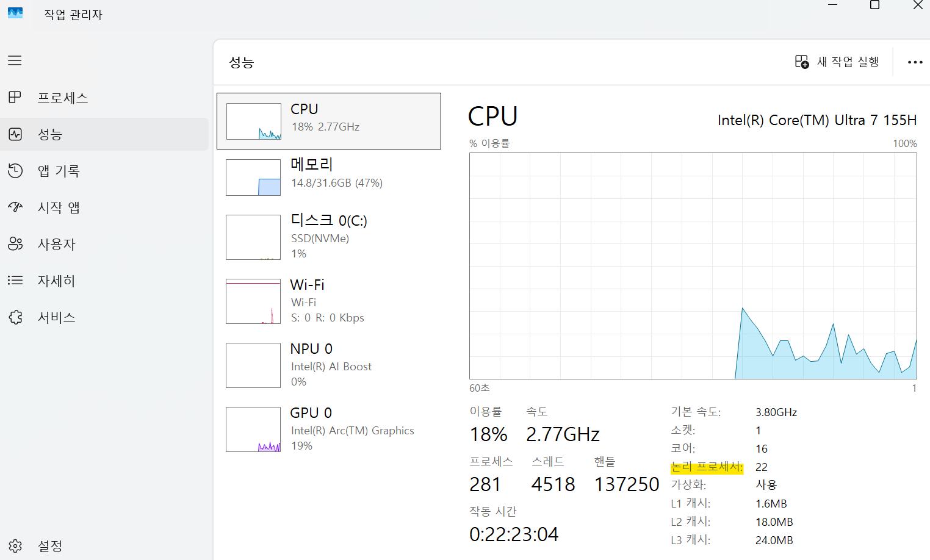Click the L2 캐시 value 18.0MB

point(774,522)
